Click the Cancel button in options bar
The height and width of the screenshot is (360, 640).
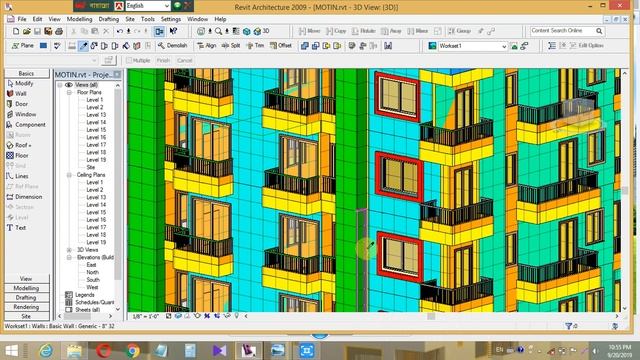(x=184, y=60)
